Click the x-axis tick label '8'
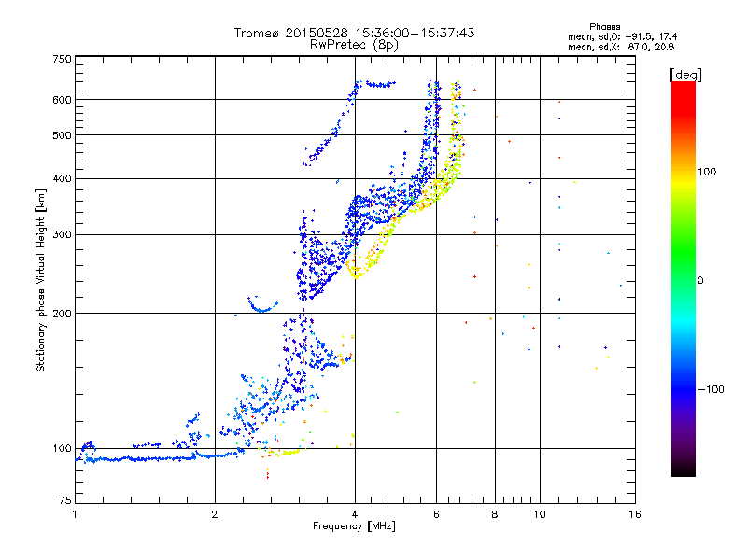The image size is (747, 560). (495, 514)
